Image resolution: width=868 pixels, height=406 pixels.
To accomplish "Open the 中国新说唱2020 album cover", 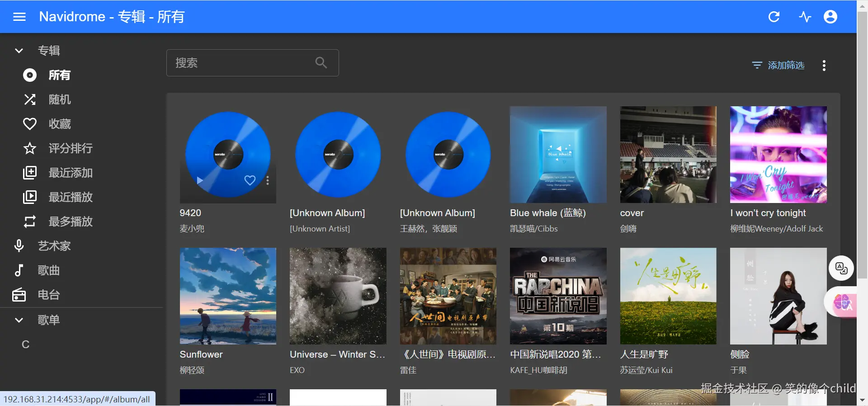I will coord(558,296).
